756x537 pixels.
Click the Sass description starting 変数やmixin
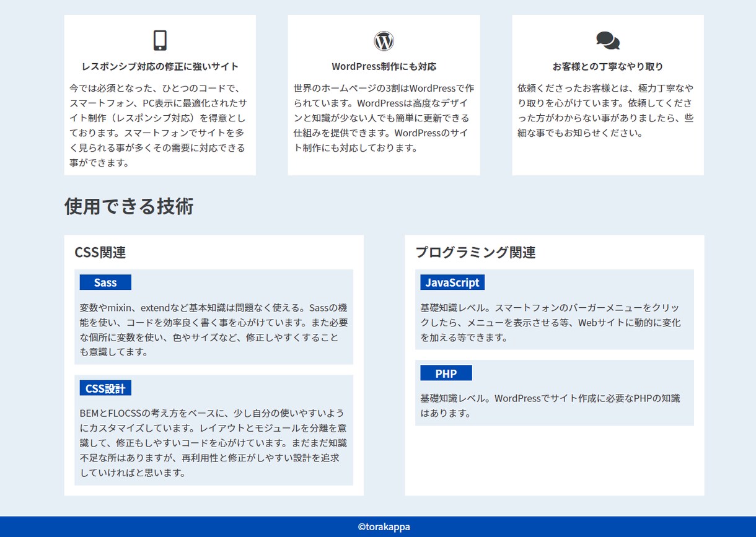coord(214,330)
